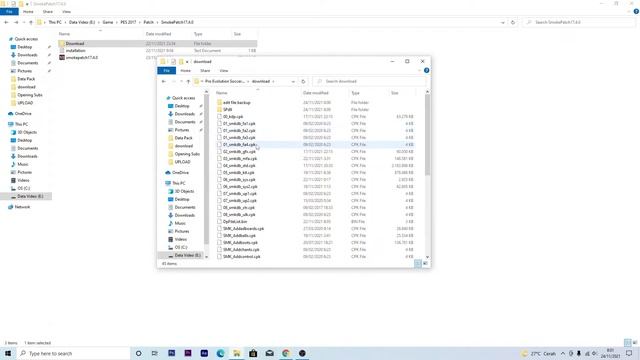
Task: Click the download window file list scrollbar
Action: [427, 135]
